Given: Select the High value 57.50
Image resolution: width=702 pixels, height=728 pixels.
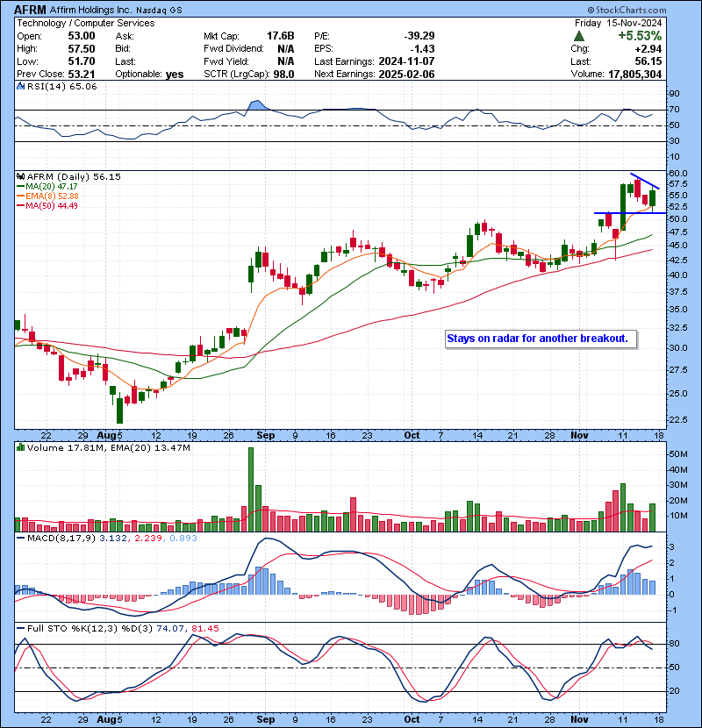Looking at the screenshot, I should tap(82, 49).
